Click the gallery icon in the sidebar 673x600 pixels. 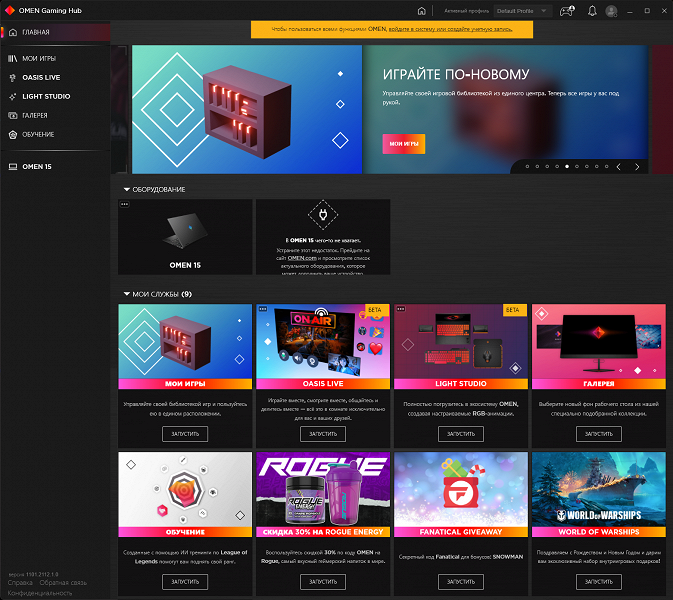(x=12, y=115)
